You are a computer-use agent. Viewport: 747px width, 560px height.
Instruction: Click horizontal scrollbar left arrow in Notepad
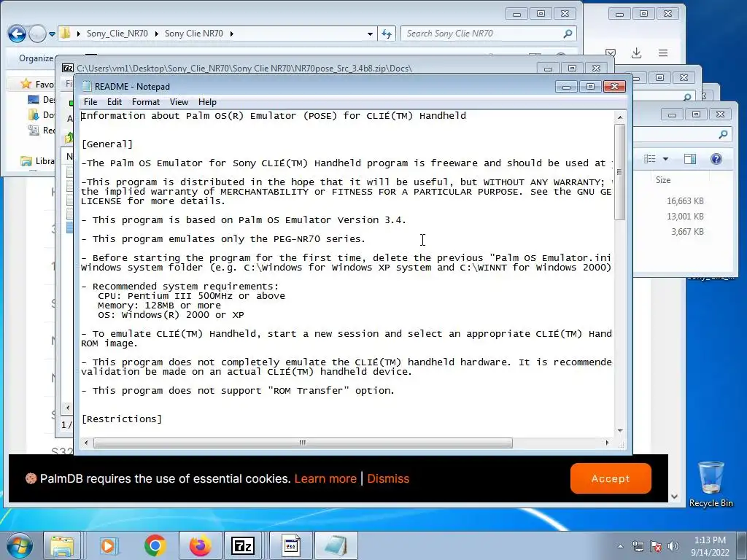(x=86, y=443)
